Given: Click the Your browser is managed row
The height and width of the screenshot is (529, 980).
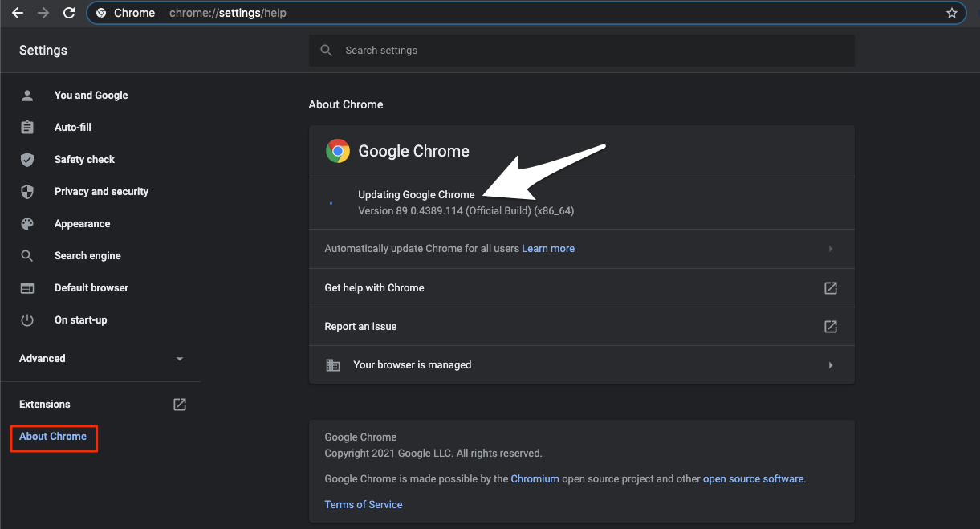Looking at the screenshot, I should (582, 365).
